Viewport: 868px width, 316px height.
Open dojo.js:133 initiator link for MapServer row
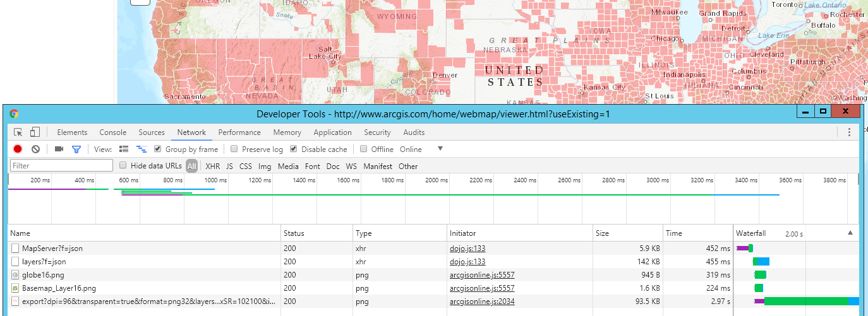pyautogui.click(x=467, y=249)
